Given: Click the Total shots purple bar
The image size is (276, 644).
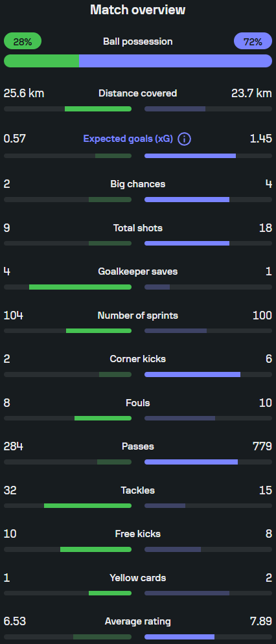Looking at the screenshot, I should (187, 243).
